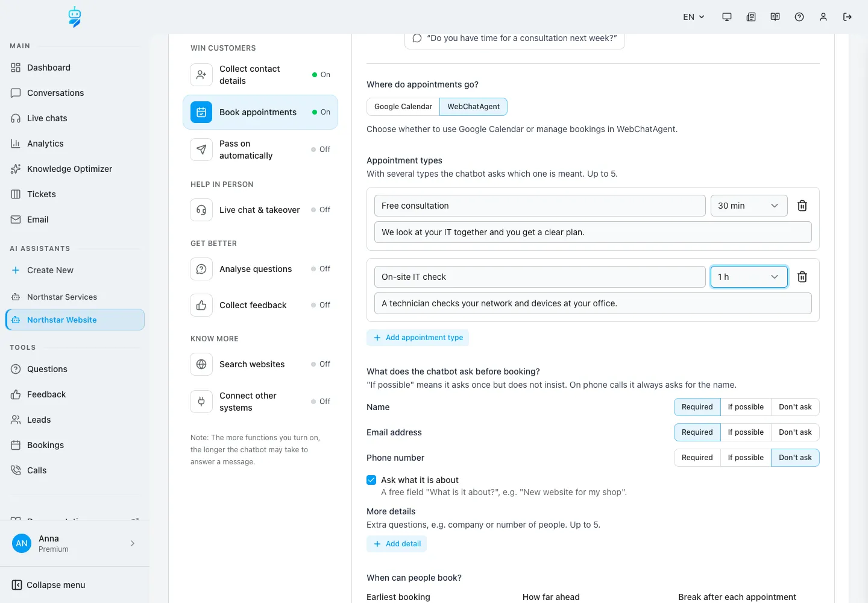
Task: Open the open-book icon in the top bar
Action: 775,17
